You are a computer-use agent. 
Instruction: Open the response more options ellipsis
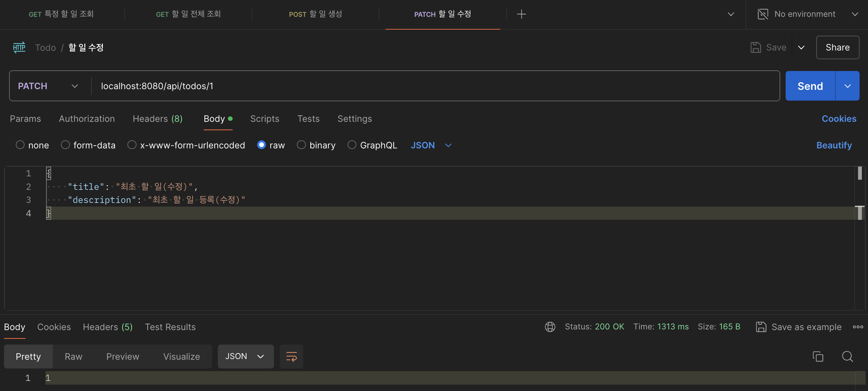click(858, 327)
